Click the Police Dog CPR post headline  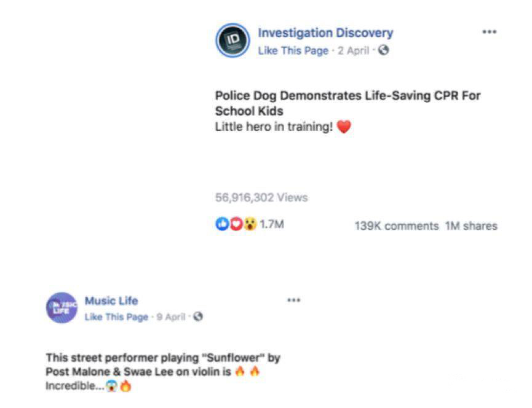tap(347, 103)
